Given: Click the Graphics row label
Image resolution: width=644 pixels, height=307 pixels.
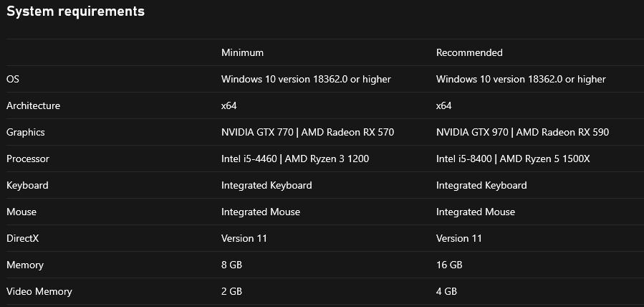Looking at the screenshot, I should click(26, 132).
